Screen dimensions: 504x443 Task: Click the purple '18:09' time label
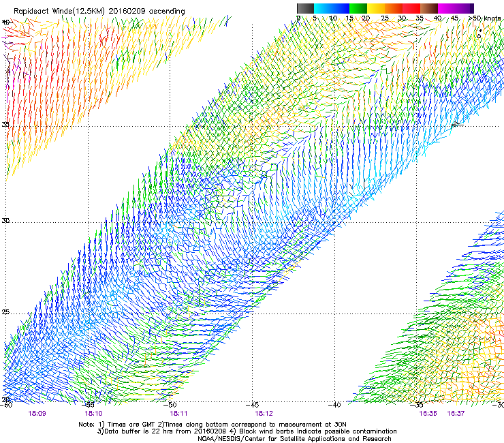click(x=37, y=414)
